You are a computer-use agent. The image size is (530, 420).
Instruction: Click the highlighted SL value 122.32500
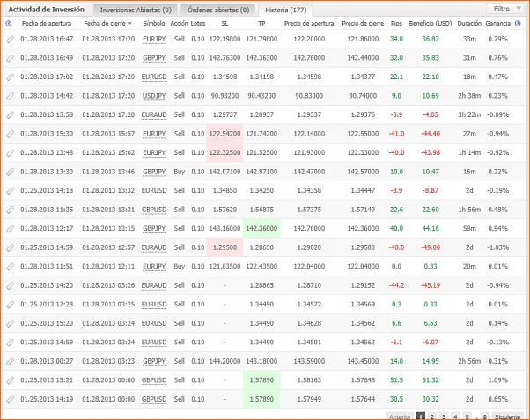click(x=225, y=153)
